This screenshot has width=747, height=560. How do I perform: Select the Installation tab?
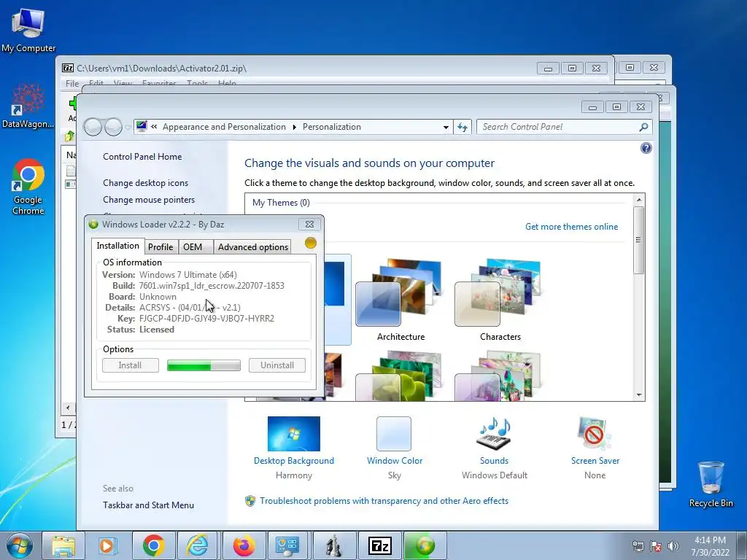coord(117,246)
